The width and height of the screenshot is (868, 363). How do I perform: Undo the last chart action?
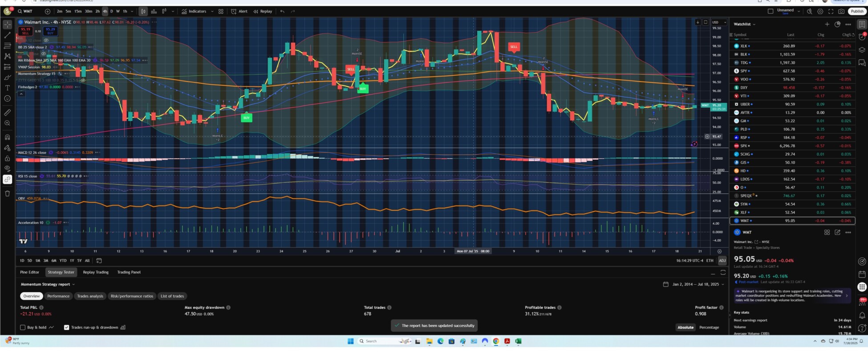[x=282, y=12]
